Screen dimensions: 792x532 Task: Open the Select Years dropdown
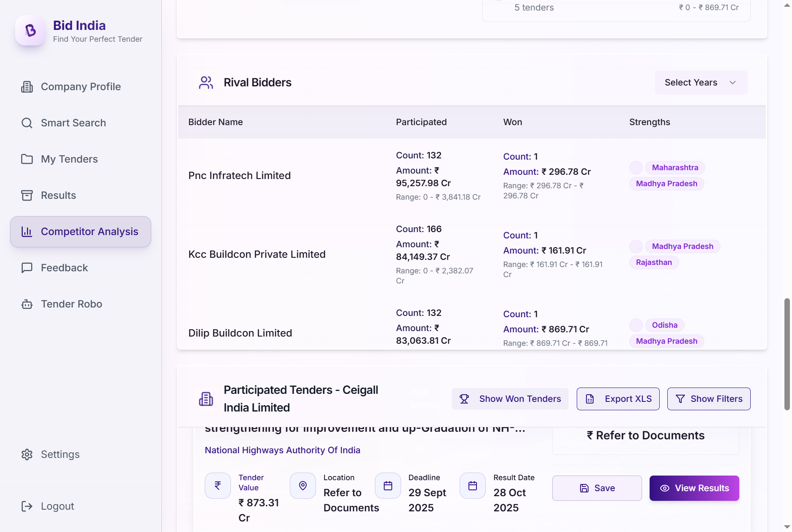(701, 83)
